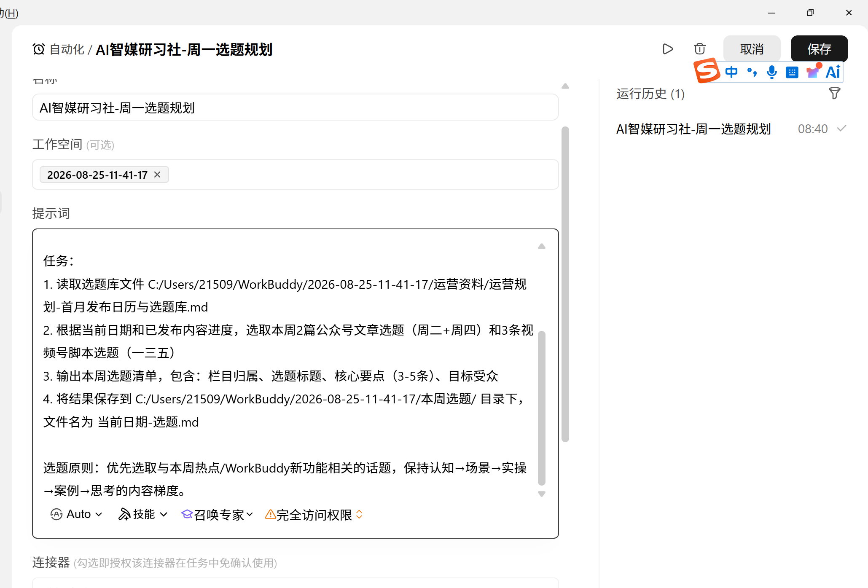
Task: Toggle Chinese input mode 中
Action: tap(731, 72)
